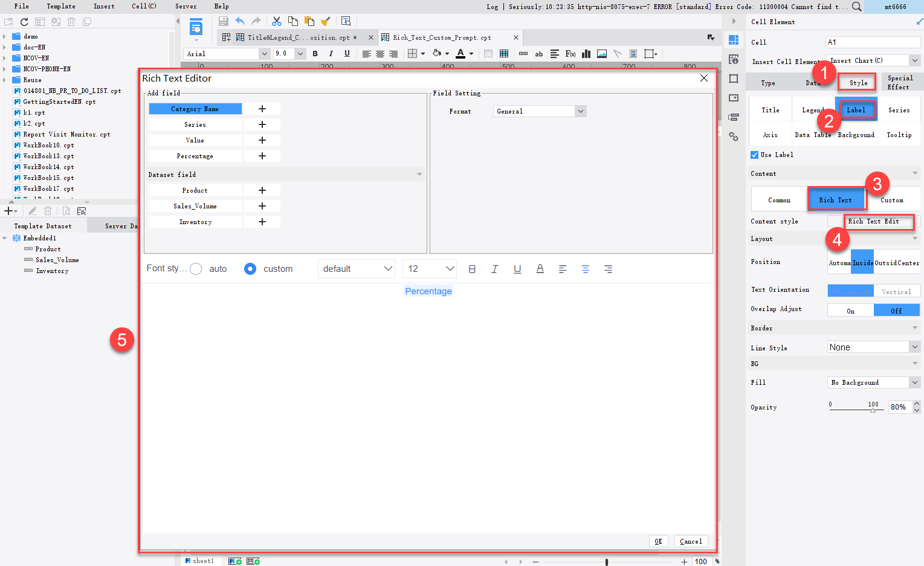Insert an image via toolbar icon
Image resolution: width=924 pixels, height=566 pixels.
pyautogui.click(x=602, y=54)
